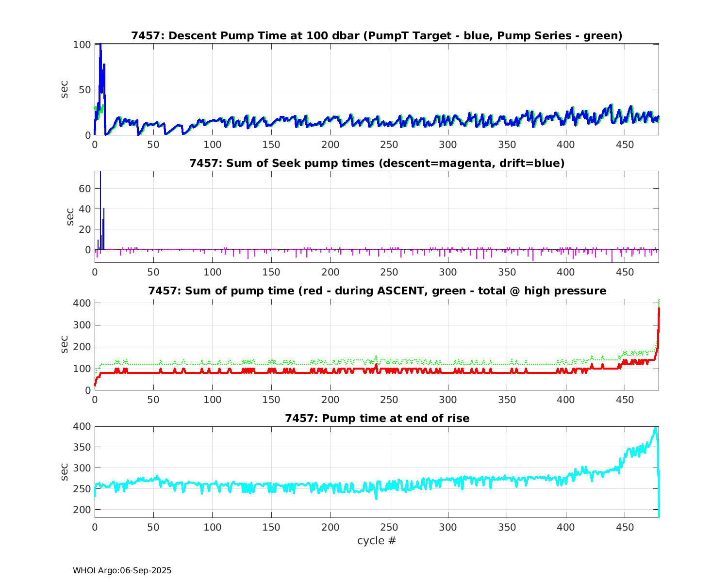
Task: Click the '250' x-axis tick below the bottom plot
Action: pos(389,527)
